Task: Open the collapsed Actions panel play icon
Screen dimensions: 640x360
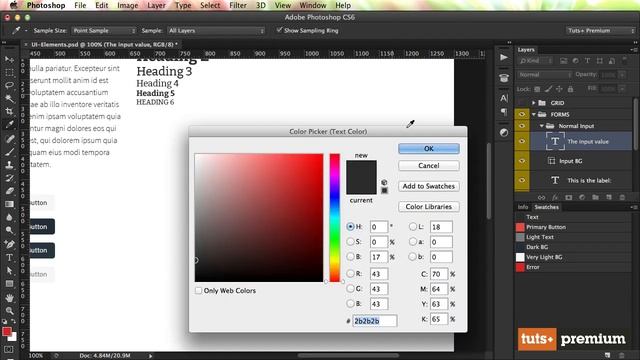Action: coord(504,58)
